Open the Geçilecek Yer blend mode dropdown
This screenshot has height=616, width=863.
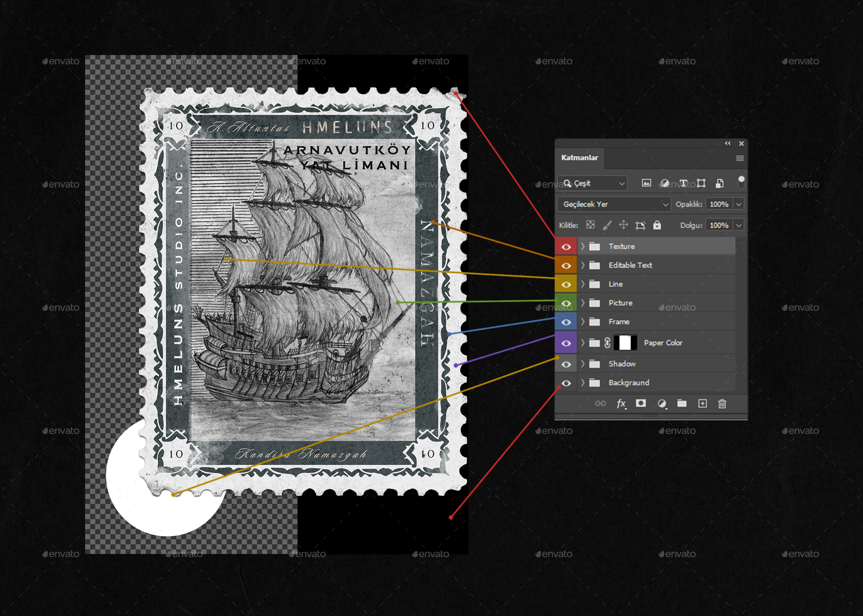tap(614, 204)
